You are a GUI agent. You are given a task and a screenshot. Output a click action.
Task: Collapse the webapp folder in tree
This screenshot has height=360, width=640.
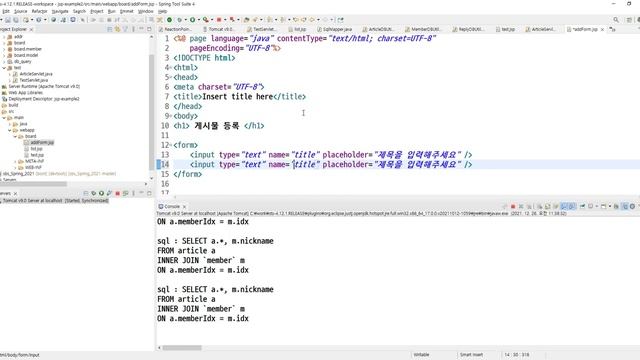click(x=10, y=130)
